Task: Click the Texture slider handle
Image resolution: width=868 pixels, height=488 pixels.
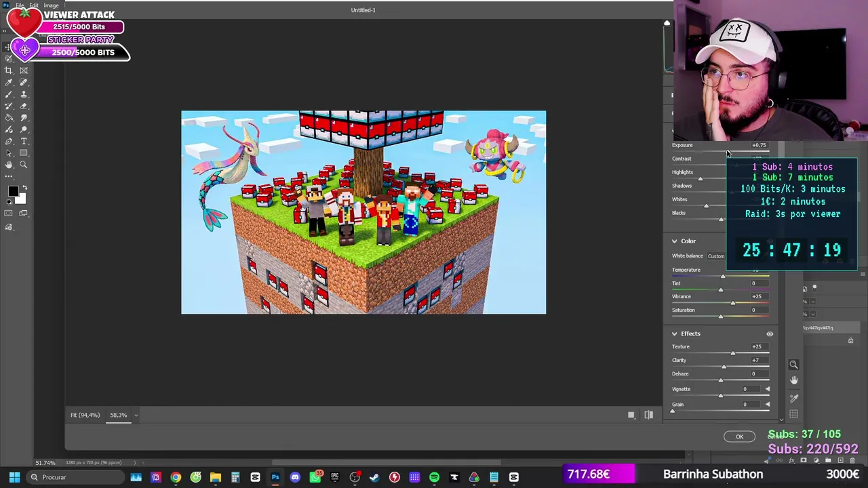Action: pyautogui.click(x=733, y=353)
